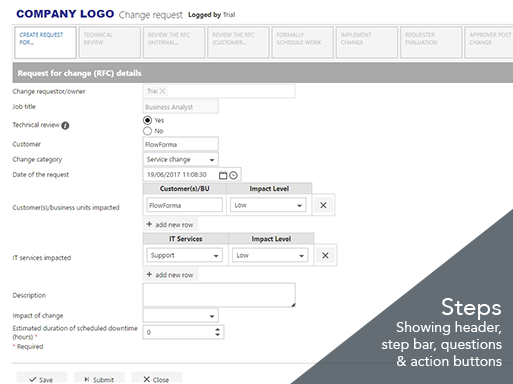
Task: Click the Submit button
Action: point(99,379)
